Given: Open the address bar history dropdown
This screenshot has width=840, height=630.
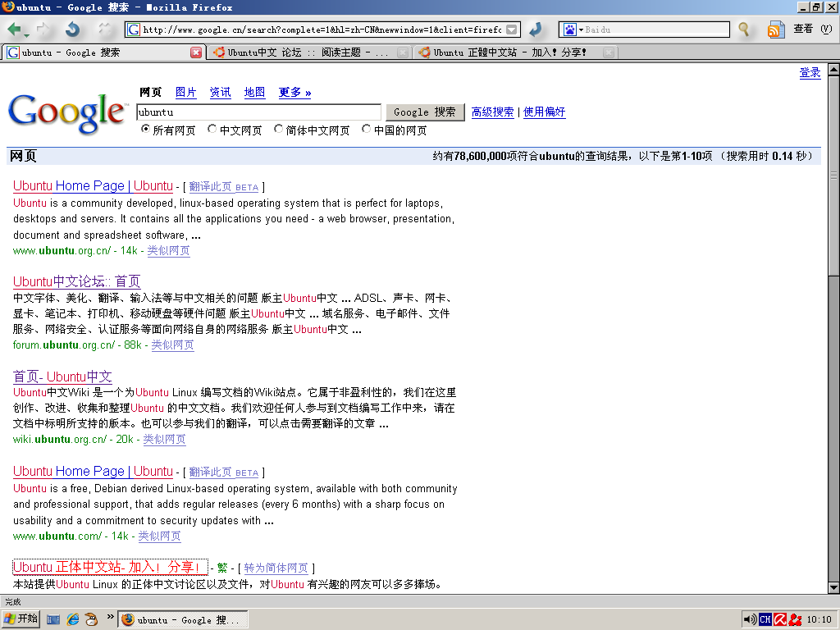Looking at the screenshot, I should tap(512, 30).
